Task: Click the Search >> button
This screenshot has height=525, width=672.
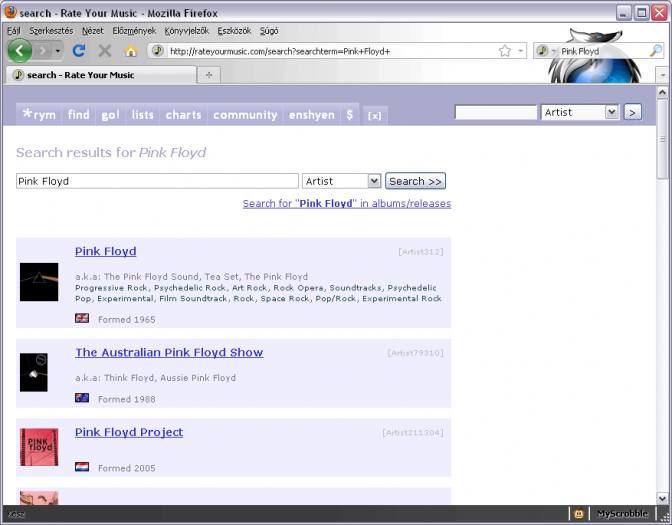Action: click(415, 181)
